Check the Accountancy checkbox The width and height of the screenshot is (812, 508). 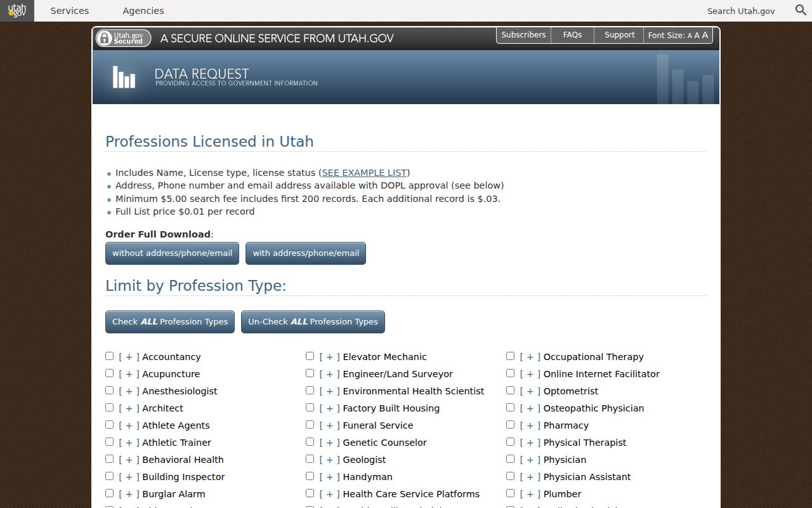click(110, 356)
